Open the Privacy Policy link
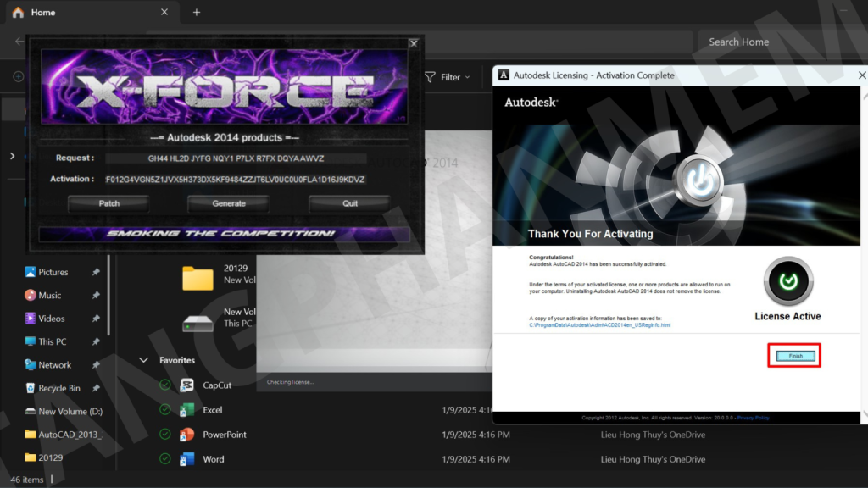 pyautogui.click(x=753, y=418)
